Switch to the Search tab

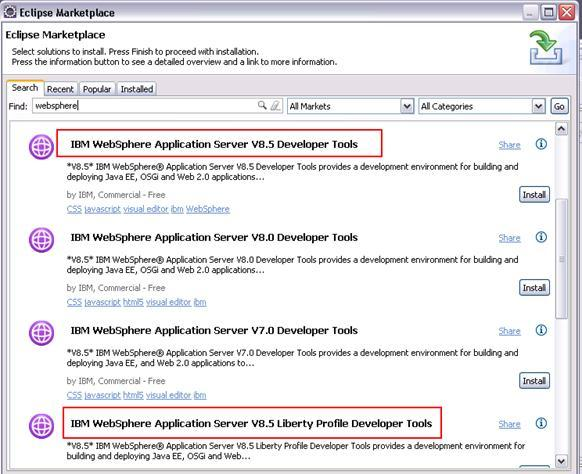tap(25, 88)
